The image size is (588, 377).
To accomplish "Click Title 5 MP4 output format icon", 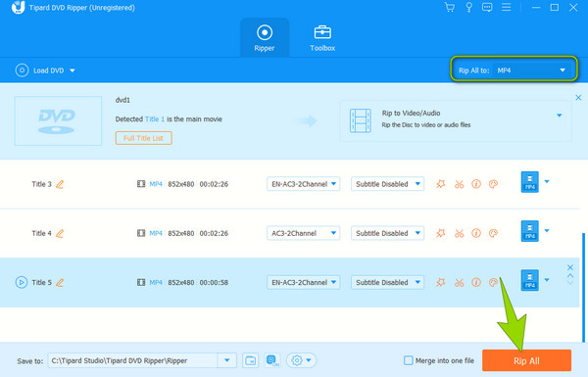I will (530, 280).
